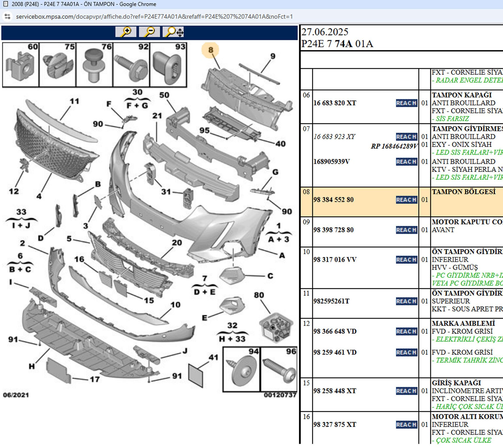Viewport: 503px width, 448px height.
Task: Click part number 168905939V
Action: pos(332,162)
